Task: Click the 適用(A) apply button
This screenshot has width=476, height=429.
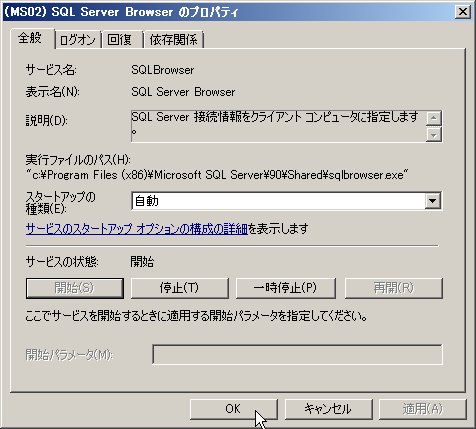Action: pyautogui.click(x=423, y=409)
